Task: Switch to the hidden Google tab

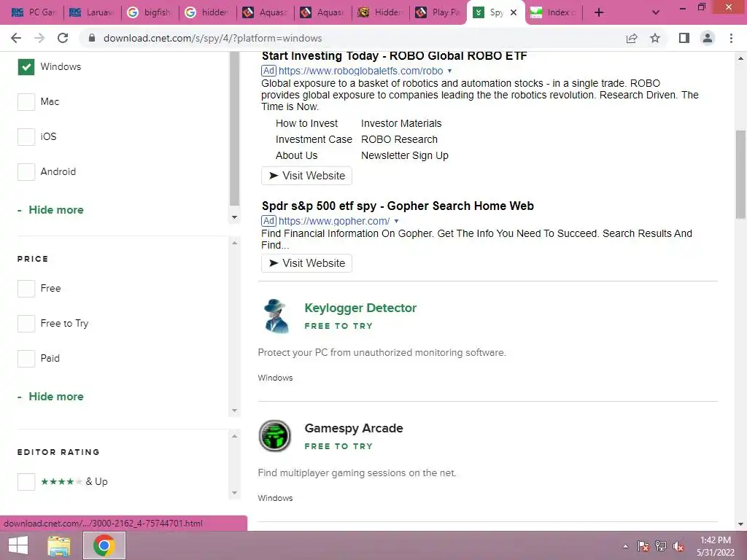Action: pos(208,12)
